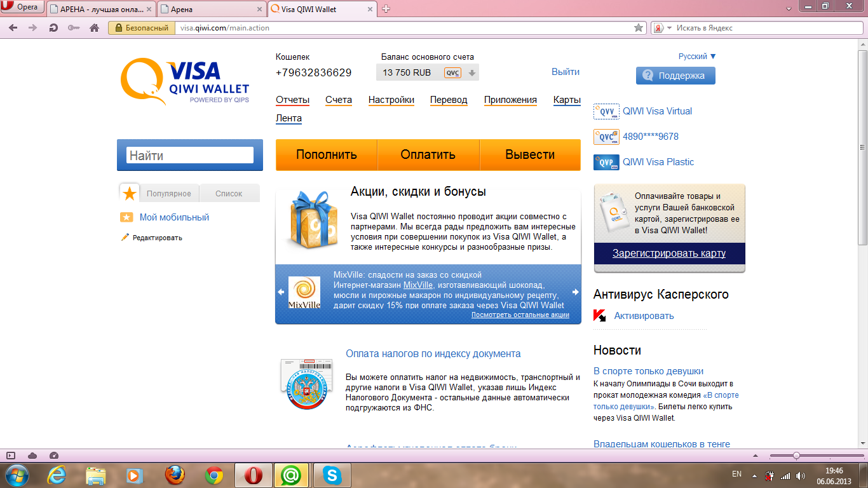Click the QIWI Visa Virtual QVV icon
Viewport: 868px width, 488px height.
click(x=606, y=112)
